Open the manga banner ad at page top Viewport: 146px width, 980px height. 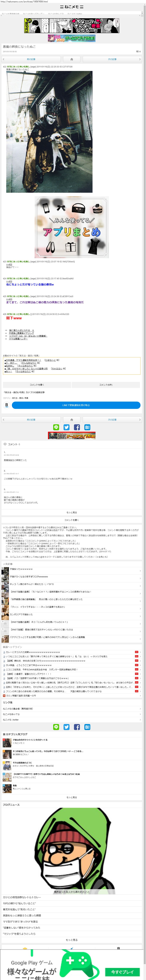[x=71, y=26]
